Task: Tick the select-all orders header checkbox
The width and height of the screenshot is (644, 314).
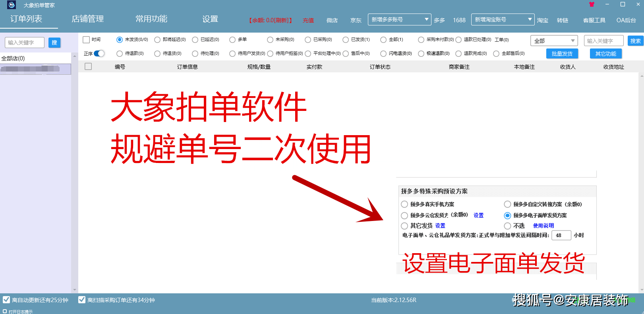Action: coord(88,66)
